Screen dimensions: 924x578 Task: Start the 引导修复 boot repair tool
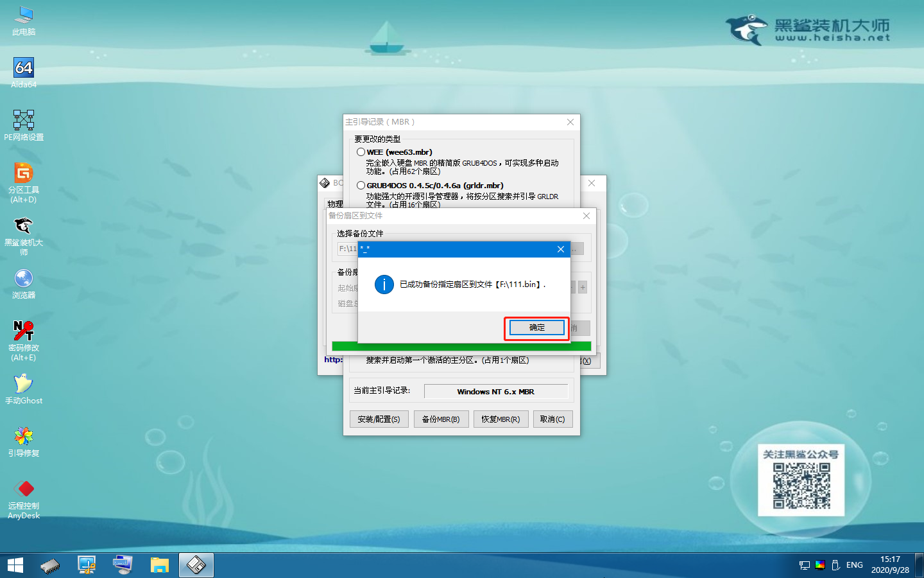click(x=23, y=437)
